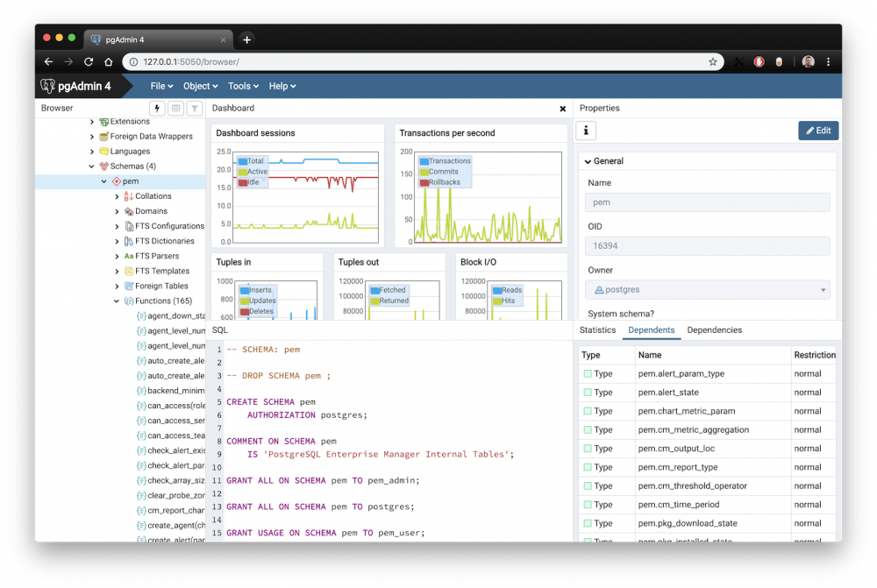
Task: Open the Object menu
Action: (x=200, y=86)
